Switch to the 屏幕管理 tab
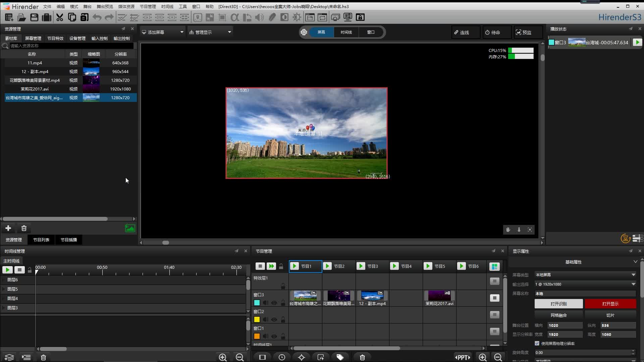644x362 pixels. 33,39
